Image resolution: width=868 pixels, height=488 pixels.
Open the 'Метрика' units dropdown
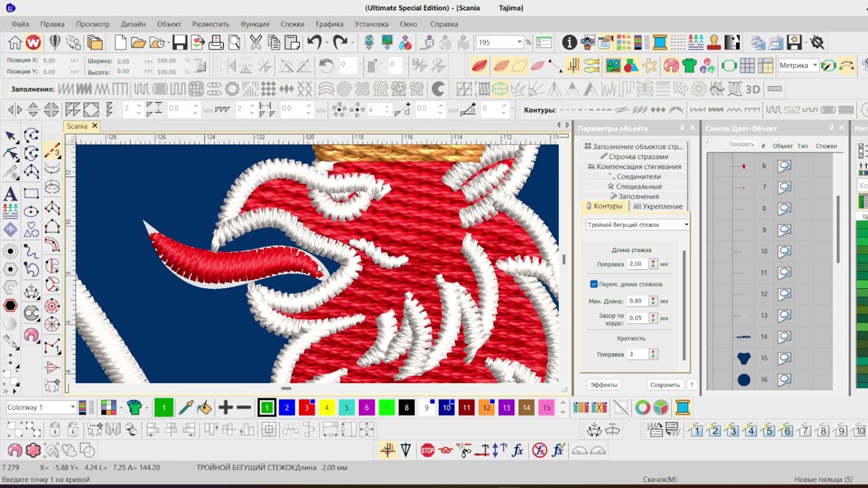(814, 66)
